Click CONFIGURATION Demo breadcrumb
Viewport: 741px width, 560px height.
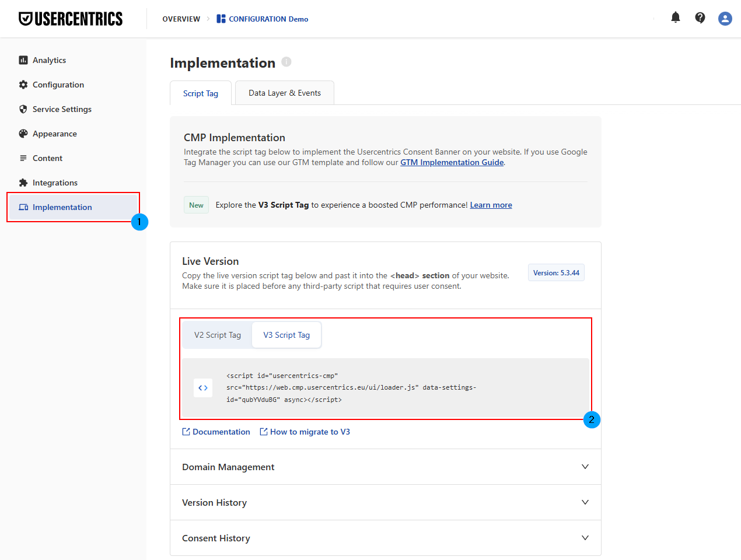pos(268,19)
